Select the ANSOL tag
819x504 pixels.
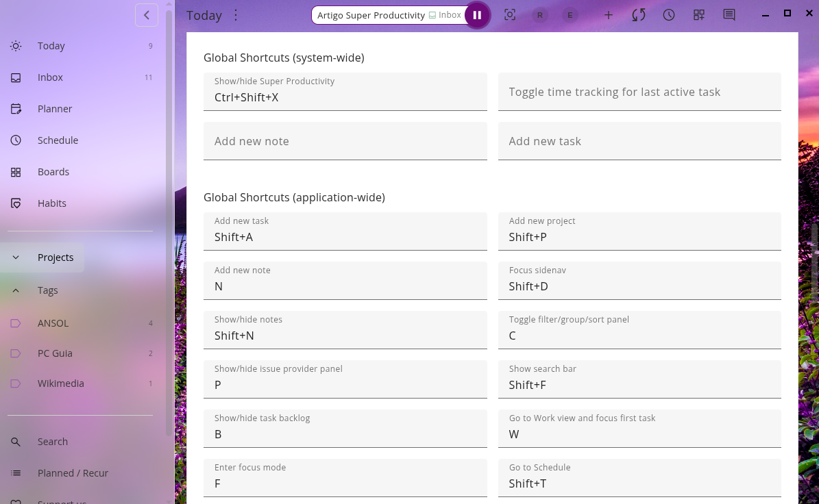point(53,323)
